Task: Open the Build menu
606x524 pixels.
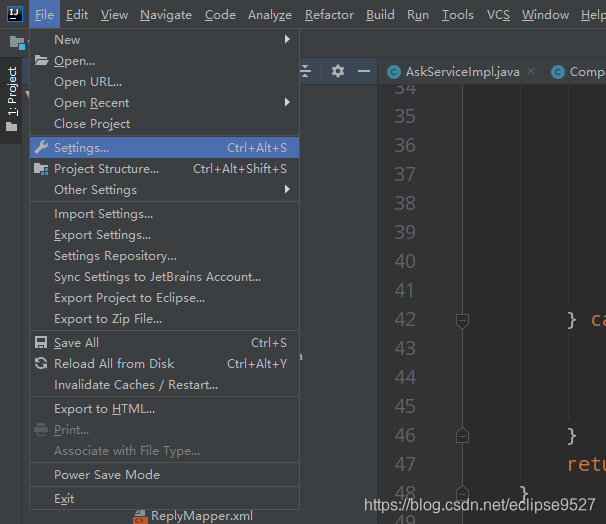Action: [x=380, y=15]
